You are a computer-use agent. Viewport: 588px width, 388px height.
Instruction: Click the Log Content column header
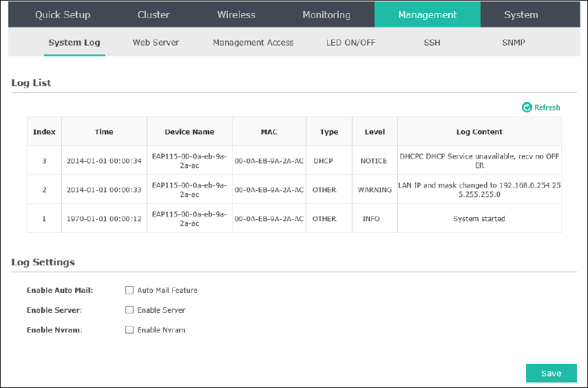479,132
